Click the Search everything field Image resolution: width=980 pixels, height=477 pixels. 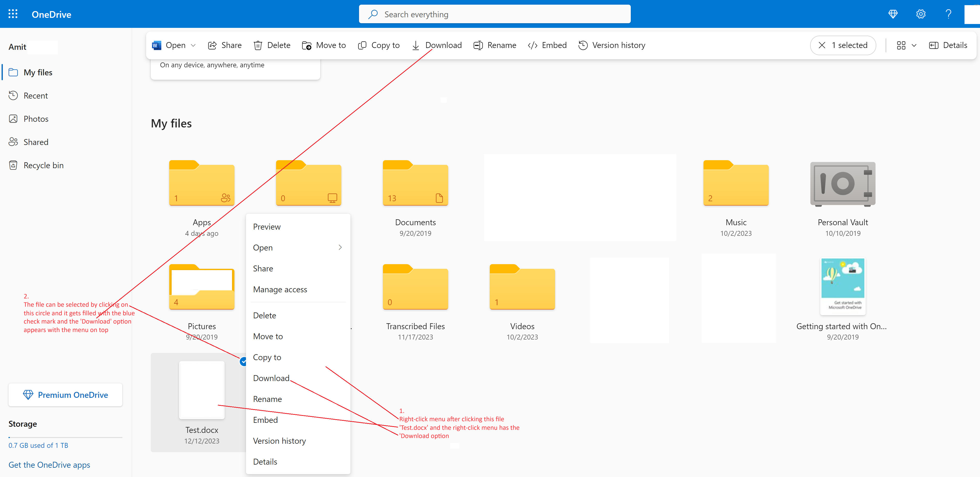[x=495, y=14]
